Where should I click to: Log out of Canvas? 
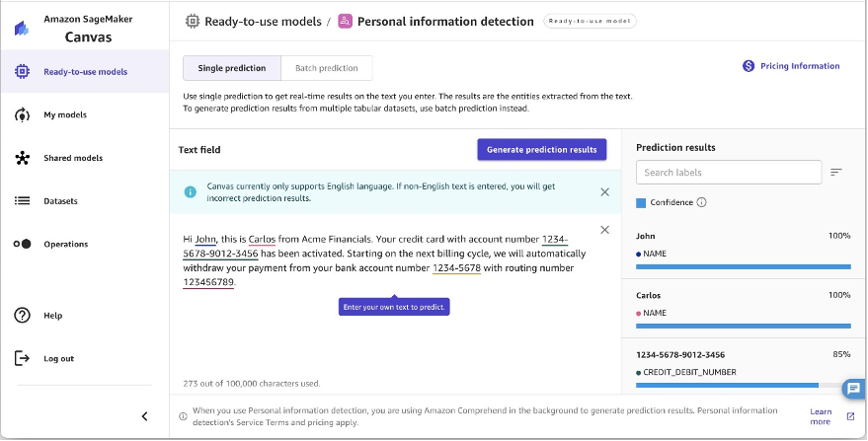coord(58,358)
